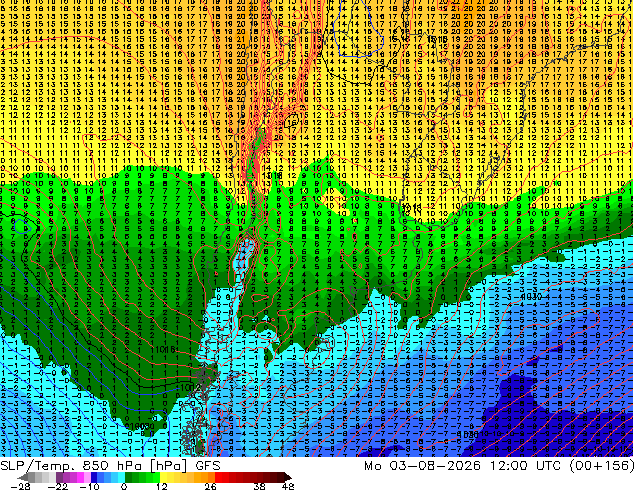
Task: Pick the dark green legend swatch right of 0
Action: tap(129, 477)
